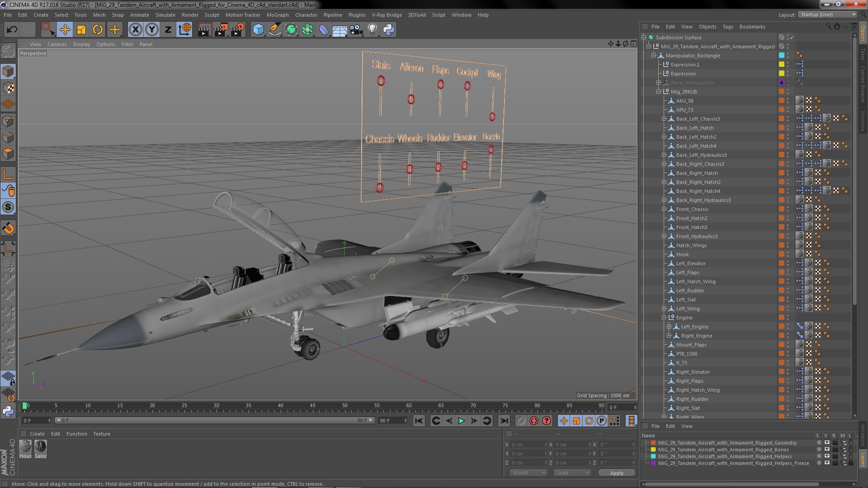Select the Hous material thumbnail
This screenshot has width=868, height=488.
tap(25, 449)
